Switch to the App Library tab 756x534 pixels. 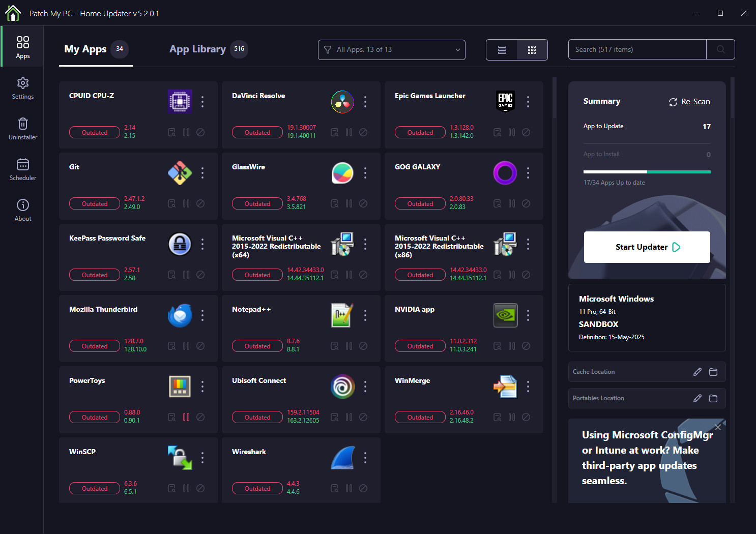[209, 49]
